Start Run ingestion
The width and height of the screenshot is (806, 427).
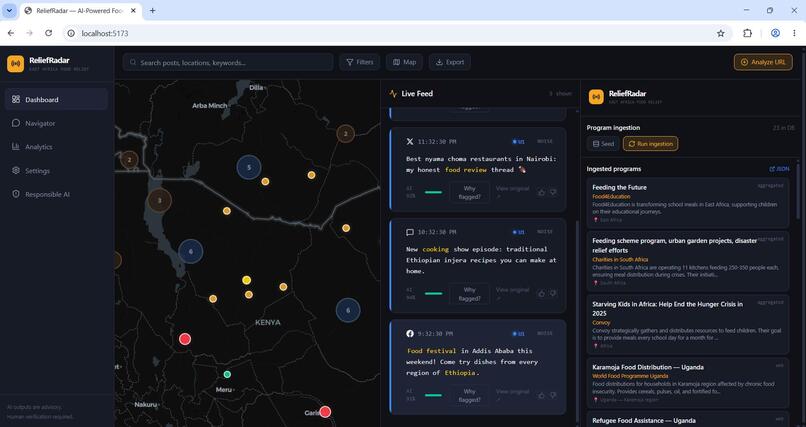pyautogui.click(x=650, y=144)
